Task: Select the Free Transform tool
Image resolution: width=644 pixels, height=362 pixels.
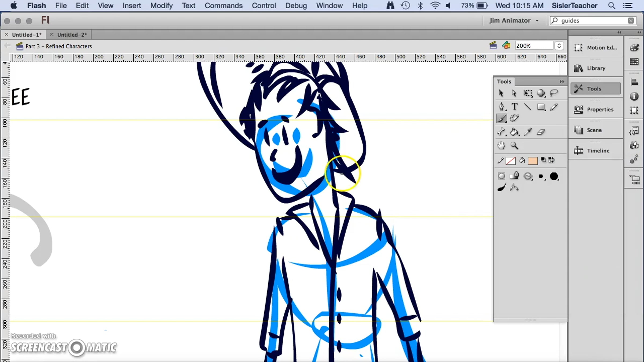Action: point(528,93)
